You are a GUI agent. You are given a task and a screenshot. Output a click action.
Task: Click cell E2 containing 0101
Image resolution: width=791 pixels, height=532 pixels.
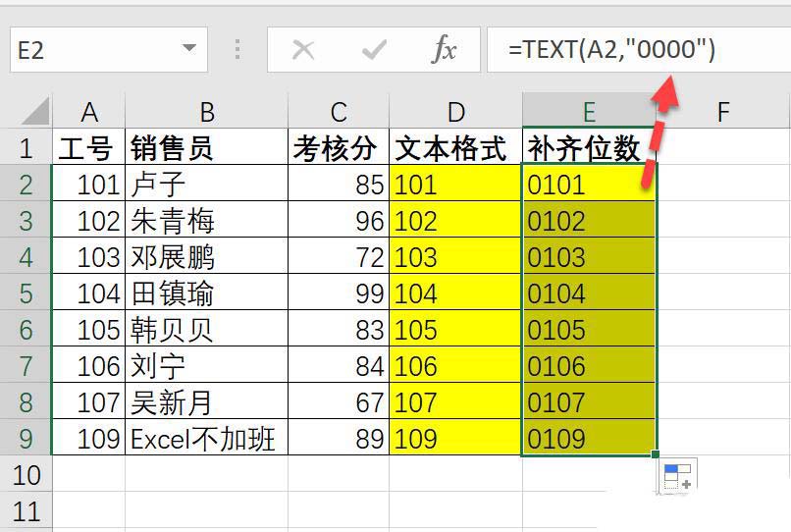pyautogui.click(x=589, y=185)
